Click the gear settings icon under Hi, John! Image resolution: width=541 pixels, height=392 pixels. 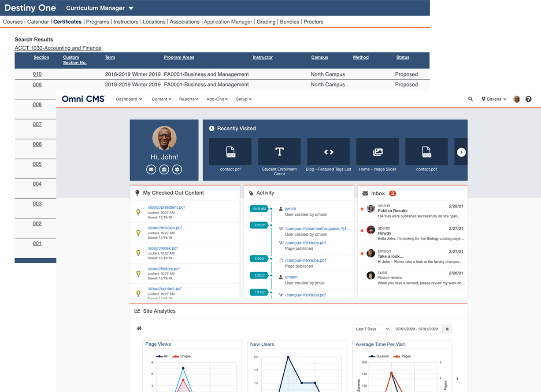[177, 169]
